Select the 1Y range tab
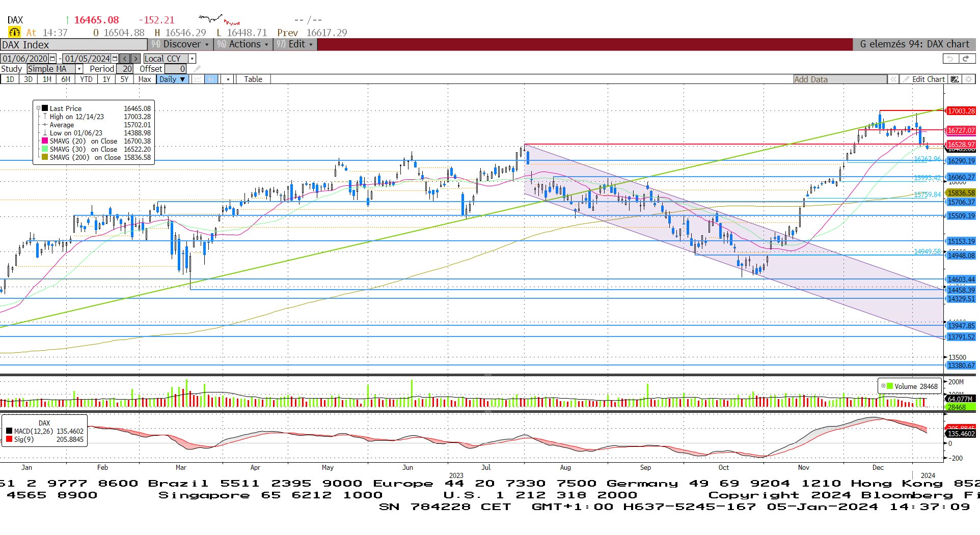This screenshot has width=980, height=535. 106,79
